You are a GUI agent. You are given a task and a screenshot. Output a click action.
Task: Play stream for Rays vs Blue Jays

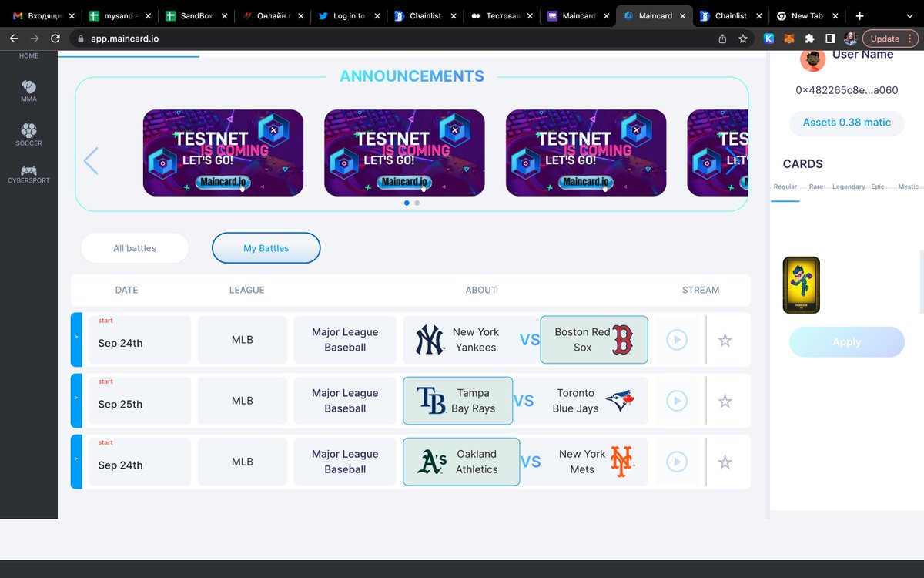677,401
